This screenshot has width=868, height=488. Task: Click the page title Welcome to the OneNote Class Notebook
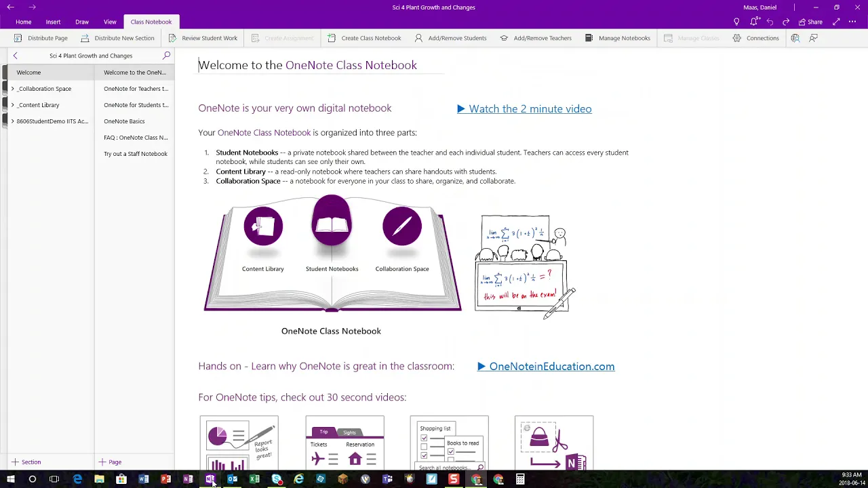click(x=308, y=65)
